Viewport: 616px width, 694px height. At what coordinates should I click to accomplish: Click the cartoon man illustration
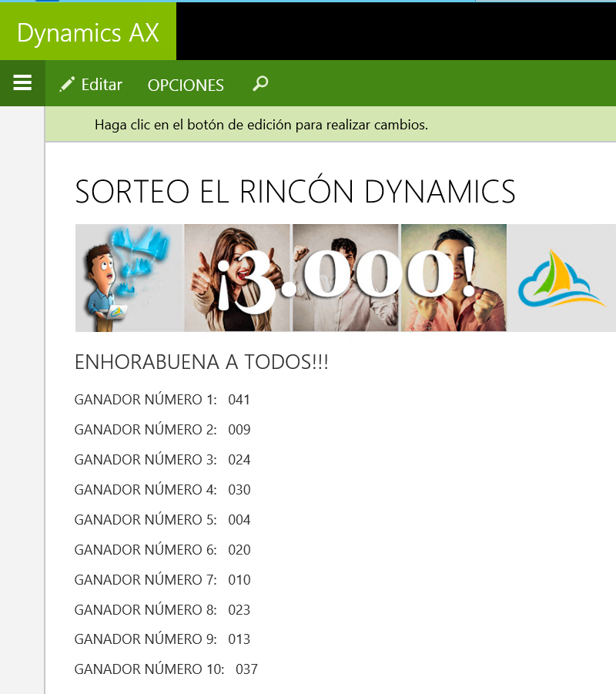coord(106,288)
